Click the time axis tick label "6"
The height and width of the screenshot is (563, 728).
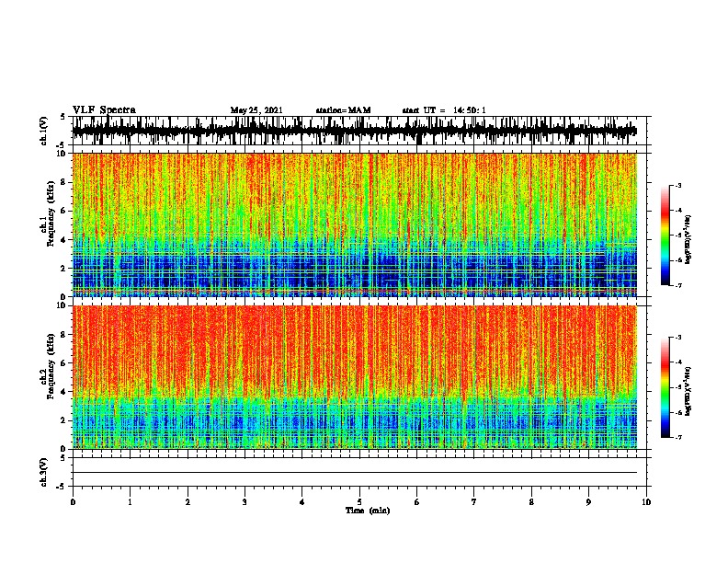click(x=417, y=502)
